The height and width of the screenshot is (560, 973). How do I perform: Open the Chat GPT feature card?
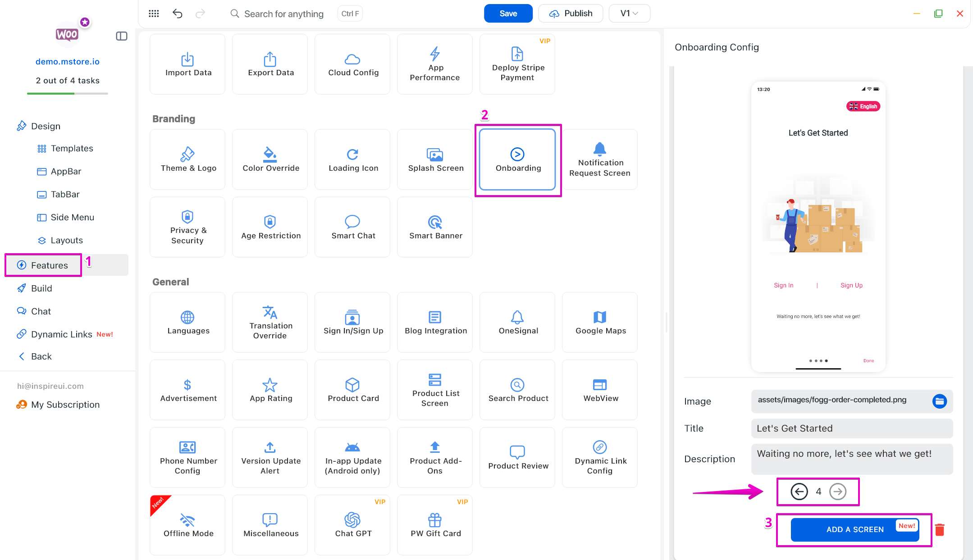pos(352,525)
